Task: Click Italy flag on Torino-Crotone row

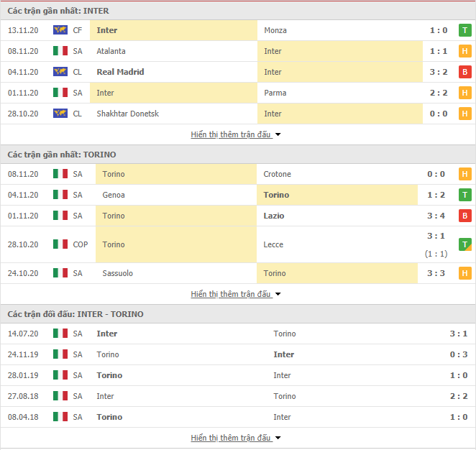Action: pyautogui.click(x=60, y=174)
